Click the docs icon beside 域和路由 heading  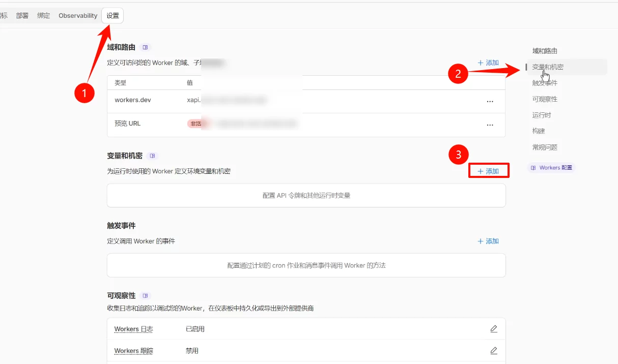click(145, 47)
